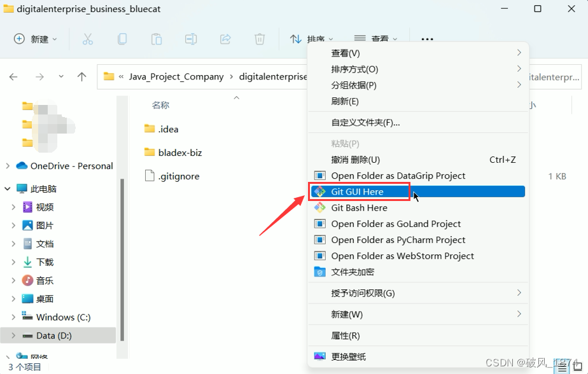Screen dimensions: 588x374
Task: Choose Git Bash Here menu entry
Action: point(417,207)
